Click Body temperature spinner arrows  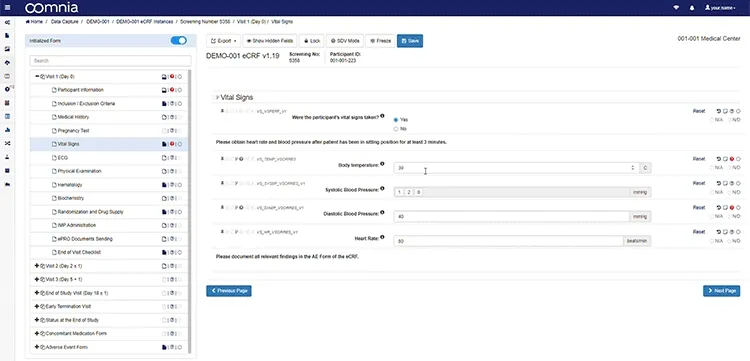coord(632,168)
